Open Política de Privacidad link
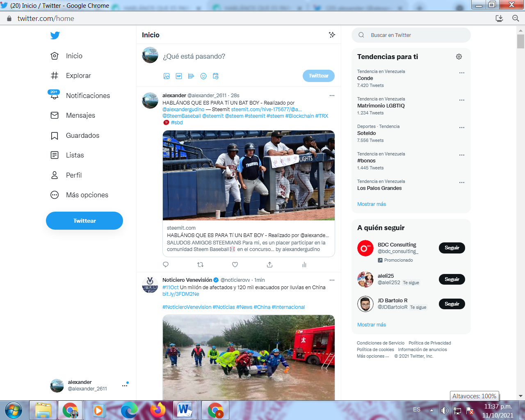The width and height of the screenshot is (525, 420). tap(430, 343)
